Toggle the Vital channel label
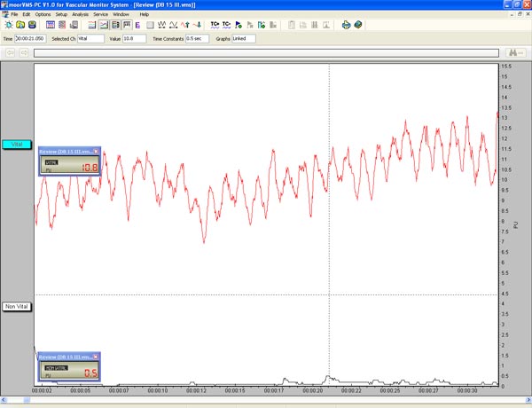 [17, 144]
